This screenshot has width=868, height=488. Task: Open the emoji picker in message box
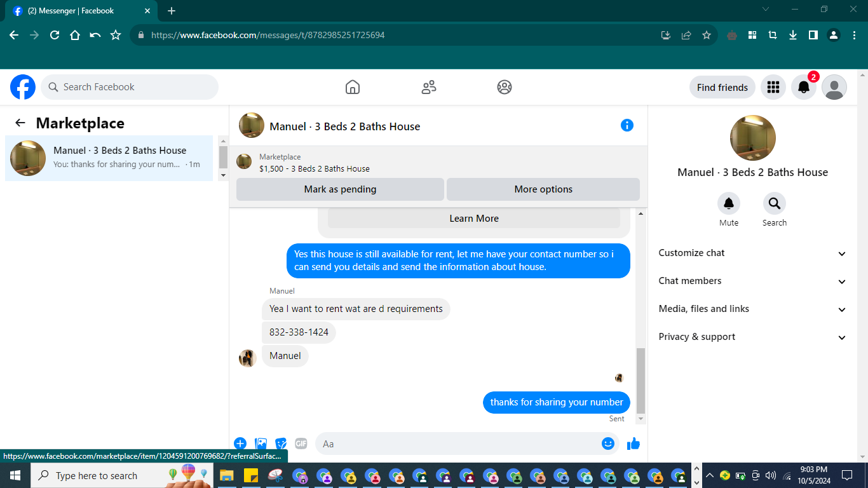tap(608, 444)
